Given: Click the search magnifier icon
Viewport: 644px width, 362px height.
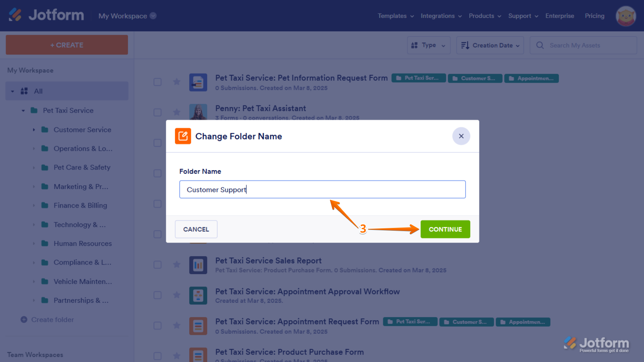Looking at the screenshot, I should coord(540,45).
